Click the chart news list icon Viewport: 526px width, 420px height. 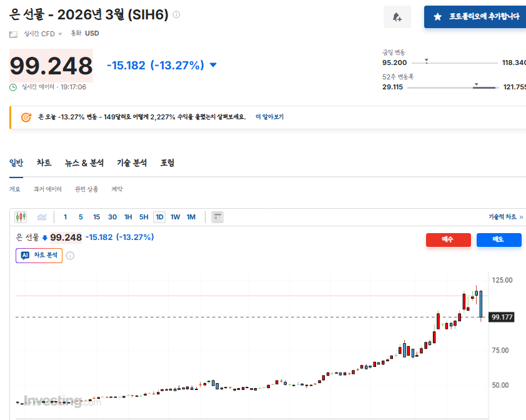point(217,217)
